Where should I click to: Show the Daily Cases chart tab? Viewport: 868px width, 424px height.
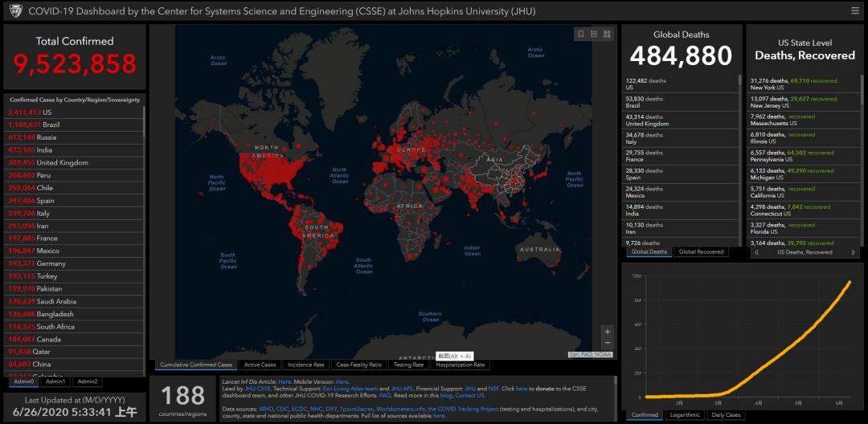click(x=726, y=415)
